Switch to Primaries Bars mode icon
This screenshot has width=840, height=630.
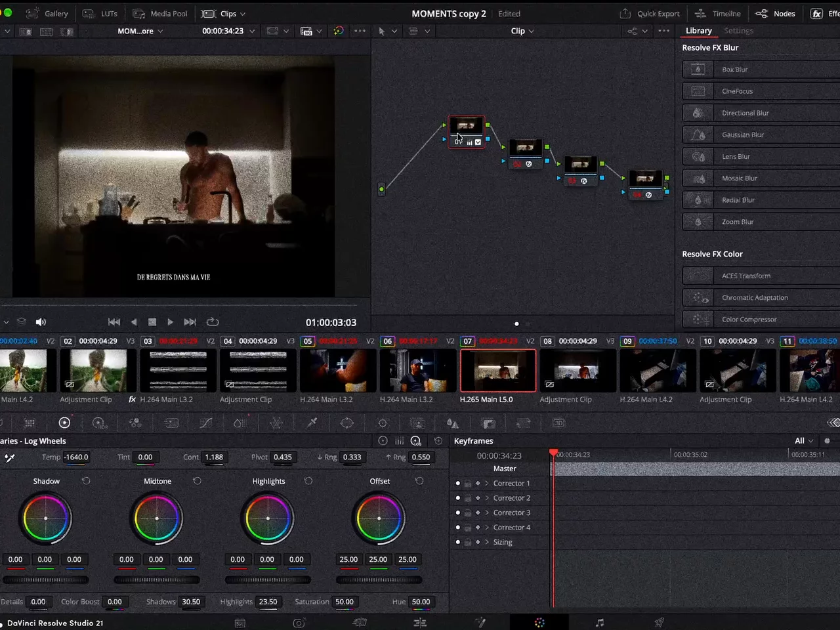point(399,441)
